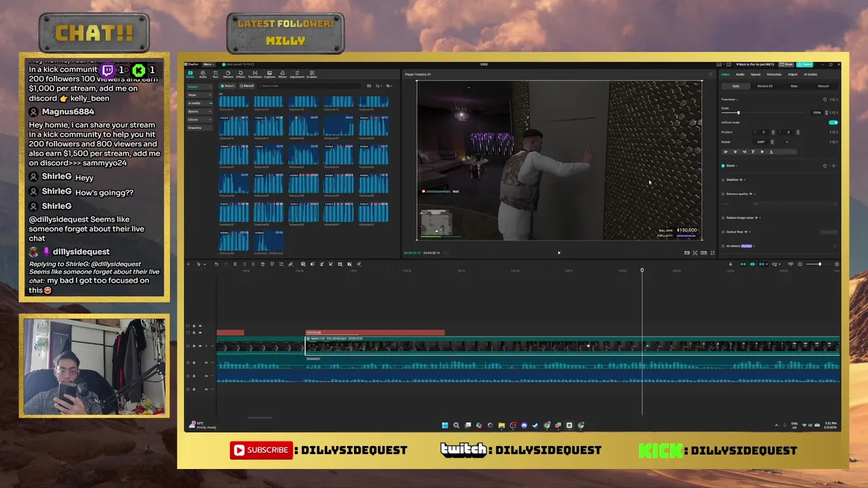
Task: Click the reset icon beside Blend
Action: 825,165
